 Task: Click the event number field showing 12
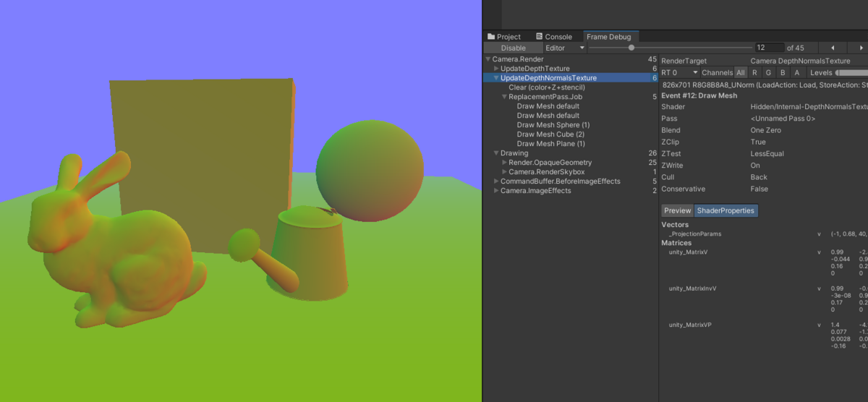pos(769,48)
